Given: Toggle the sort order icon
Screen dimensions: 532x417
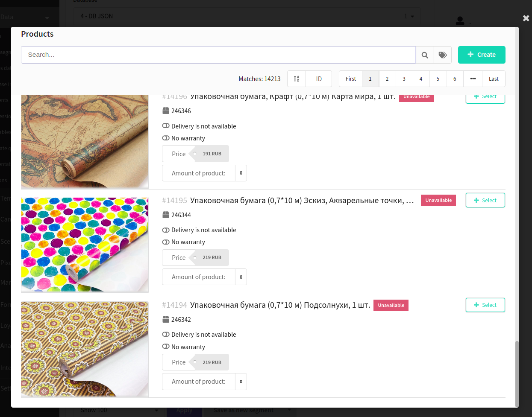Looking at the screenshot, I should (297, 79).
